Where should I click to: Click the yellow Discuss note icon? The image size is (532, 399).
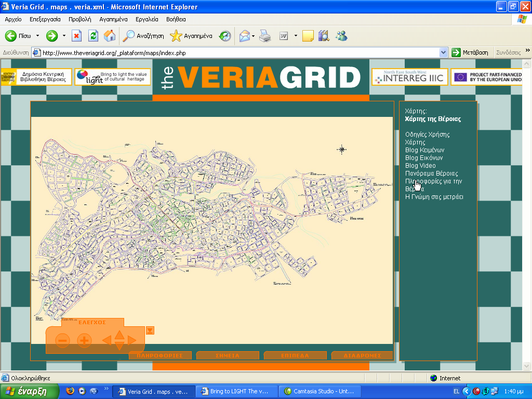[x=308, y=36]
